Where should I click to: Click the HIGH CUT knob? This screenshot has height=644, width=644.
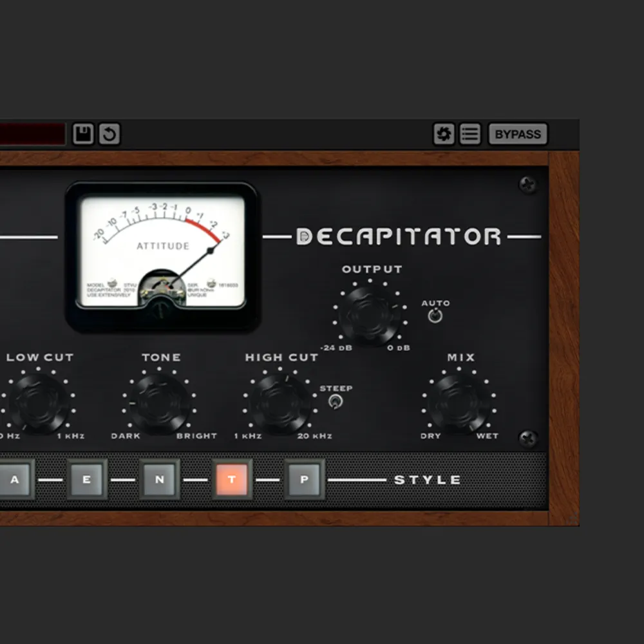[x=280, y=404]
